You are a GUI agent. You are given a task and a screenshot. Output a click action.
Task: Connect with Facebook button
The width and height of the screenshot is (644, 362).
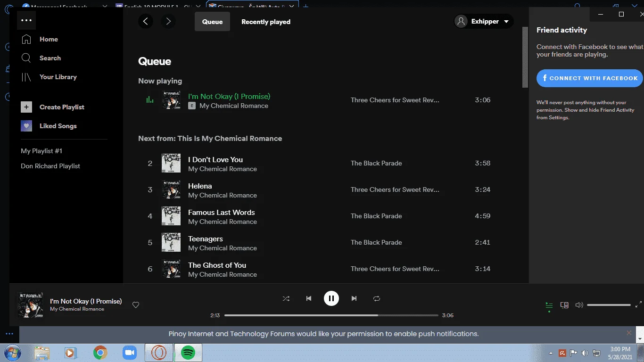coord(589,78)
